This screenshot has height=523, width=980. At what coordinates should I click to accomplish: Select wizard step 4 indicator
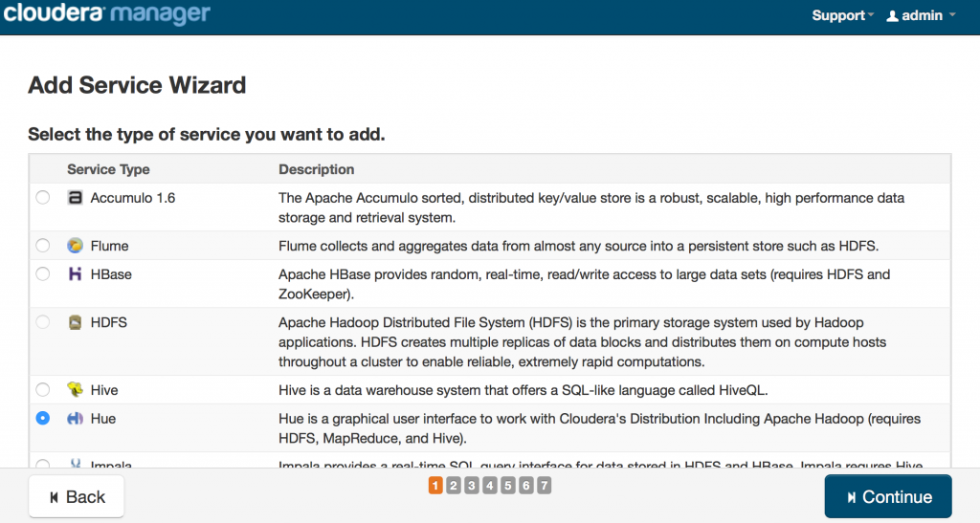(489, 486)
